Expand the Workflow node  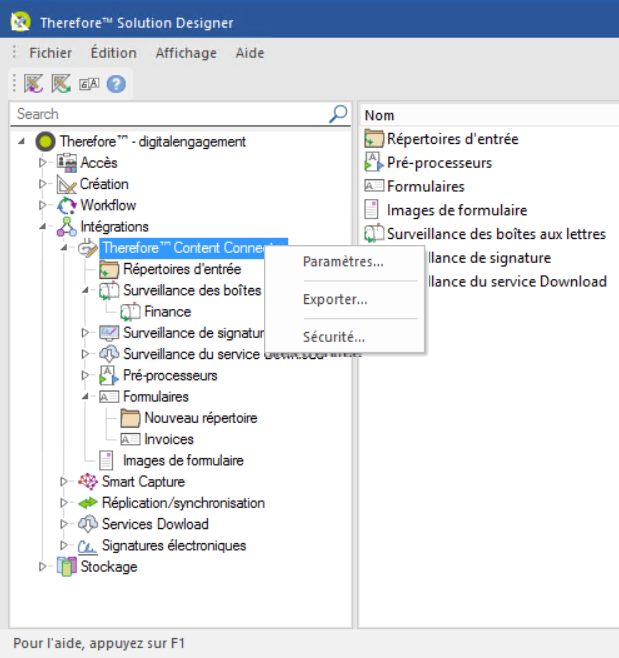tap(42, 206)
